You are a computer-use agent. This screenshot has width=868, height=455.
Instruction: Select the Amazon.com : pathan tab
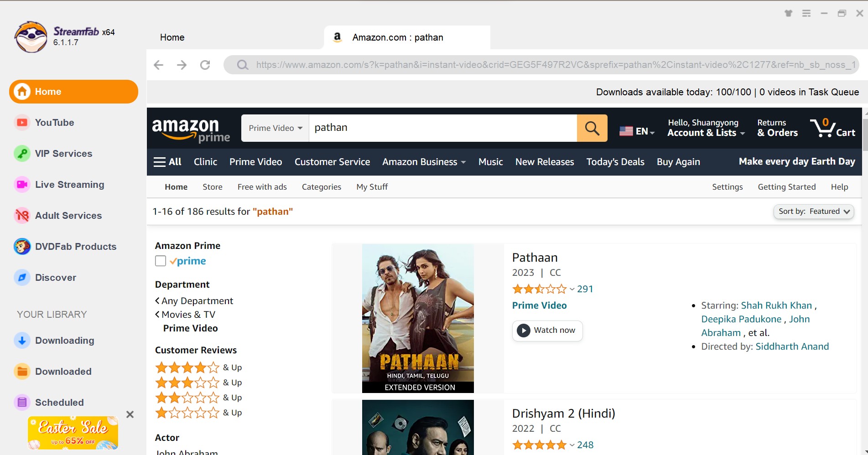point(407,37)
